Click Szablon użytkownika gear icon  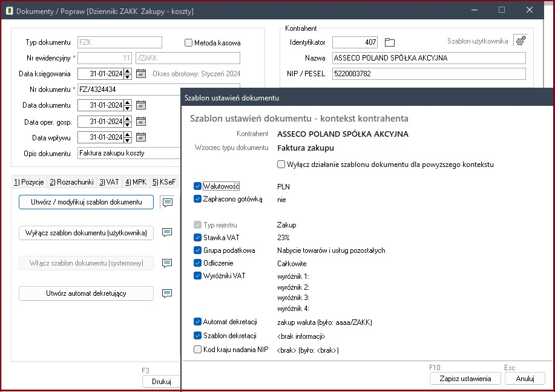click(x=520, y=41)
